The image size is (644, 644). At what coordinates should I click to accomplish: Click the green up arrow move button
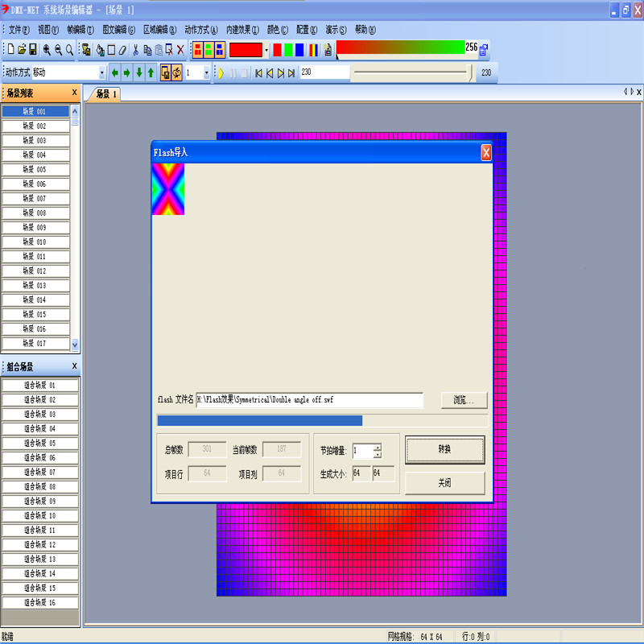tap(151, 72)
